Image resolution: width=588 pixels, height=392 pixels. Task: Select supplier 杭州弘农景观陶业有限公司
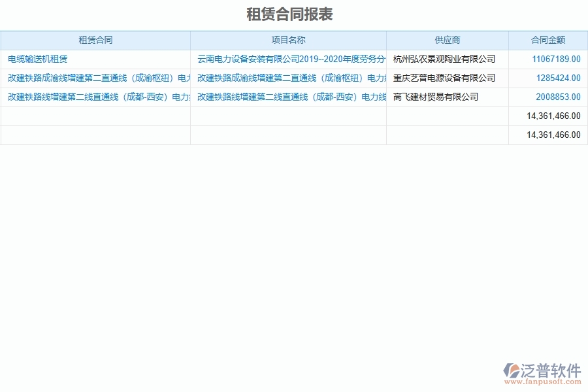point(445,59)
